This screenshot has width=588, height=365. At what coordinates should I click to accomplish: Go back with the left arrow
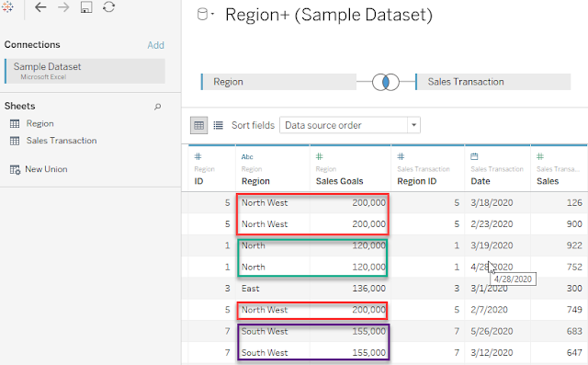pyautogui.click(x=40, y=7)
